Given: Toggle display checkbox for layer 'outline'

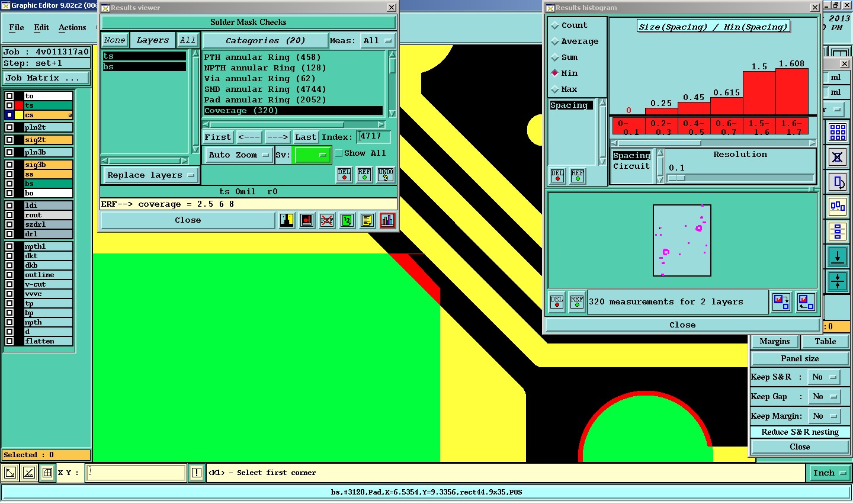Looking at the screenshot, I should (x=9, y=275).
